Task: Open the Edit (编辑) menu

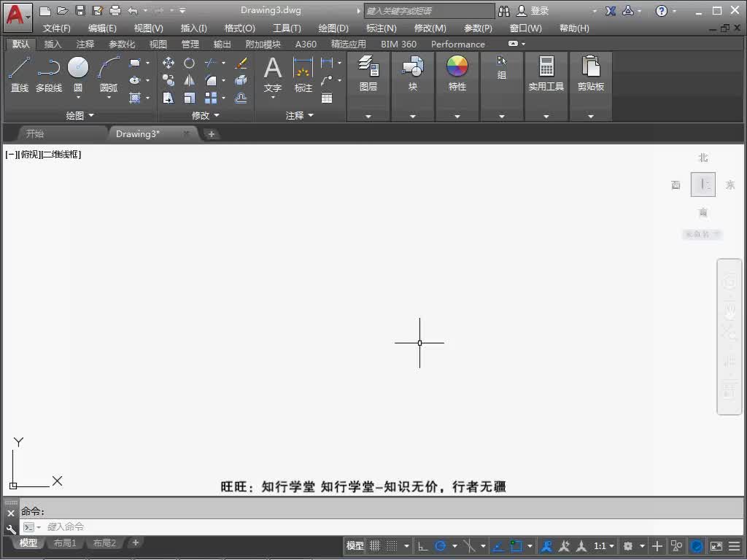Action: (102, 28)
